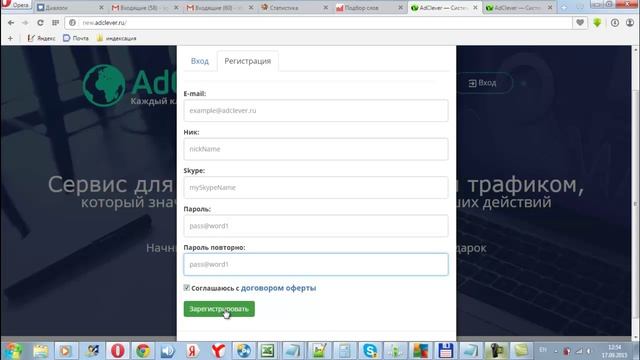Open the индексация bookmarks folder
This screenshot has height=360, width=640.
tap(116, 38)
